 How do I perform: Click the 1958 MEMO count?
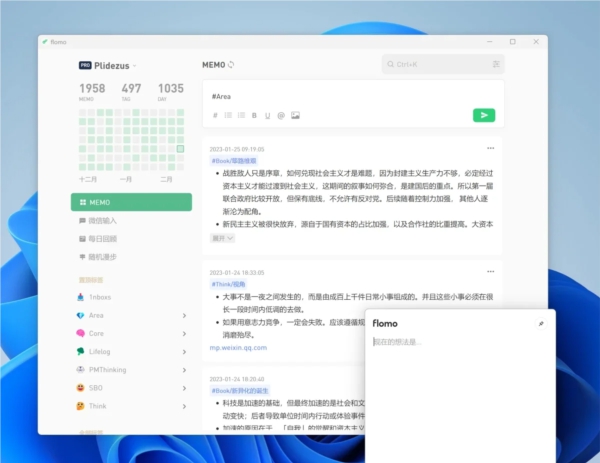coord(92,92)
